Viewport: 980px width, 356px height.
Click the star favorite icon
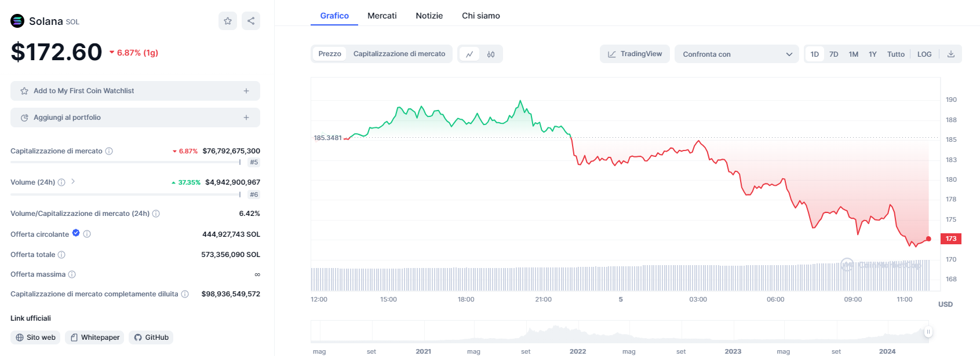pyautogui.click(x=228, y=21)
